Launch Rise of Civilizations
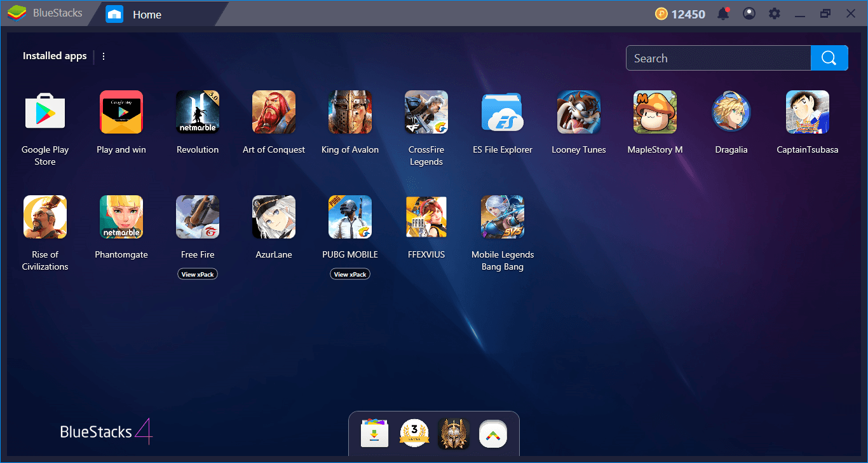This screenshot has width=868, height=463. pos(45,217)
